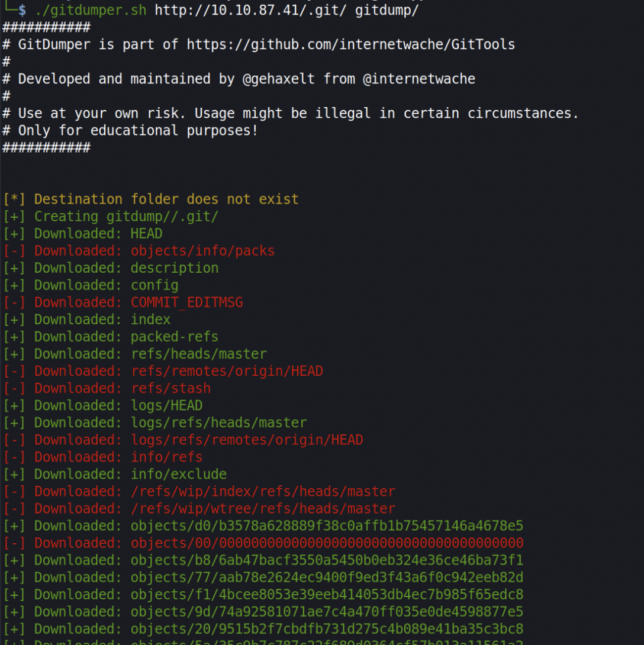Screen dimensions: 644x645
Task: Click the refs/heads/master success line
Action: (x=135, y=354)
